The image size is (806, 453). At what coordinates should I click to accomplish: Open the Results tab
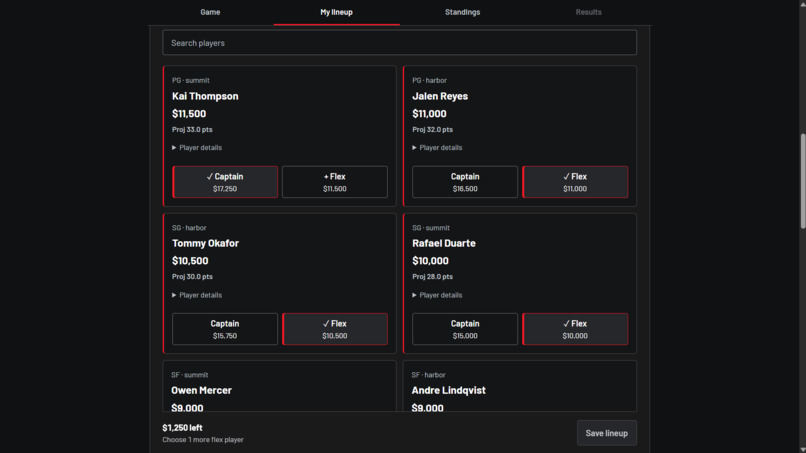(588, 12)
